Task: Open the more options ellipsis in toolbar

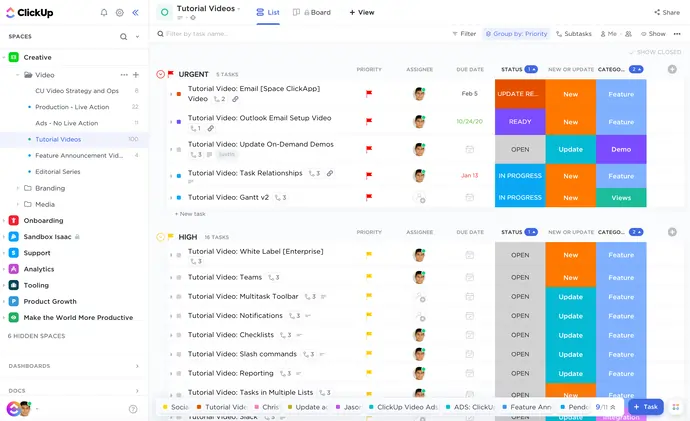Action: pos(677,34)
